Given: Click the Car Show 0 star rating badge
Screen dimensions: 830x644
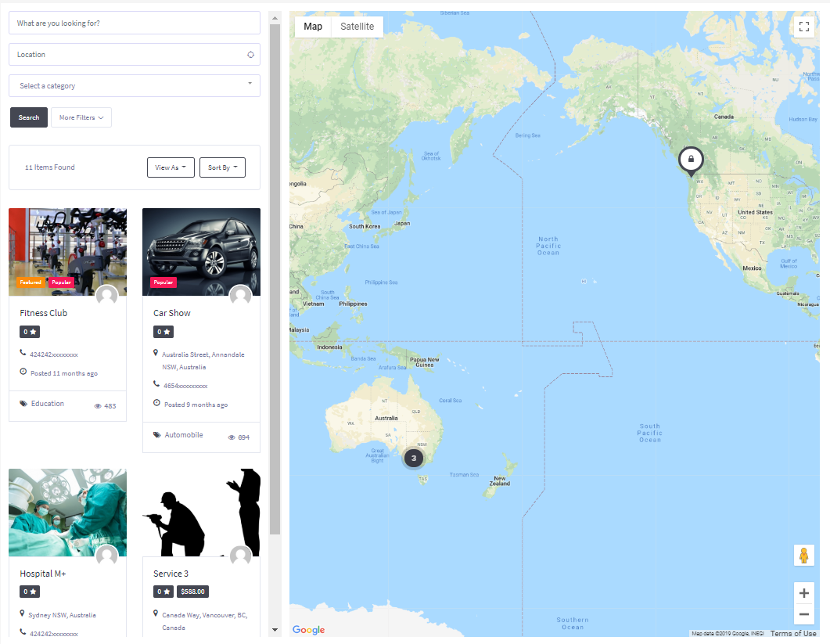Looking at the screenshot, I should pos(163,332).
